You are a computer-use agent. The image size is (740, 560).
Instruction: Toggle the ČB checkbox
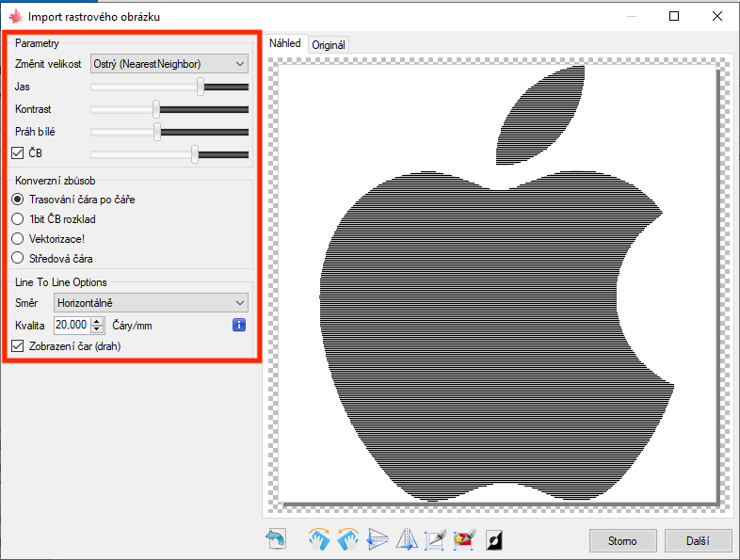18,154
